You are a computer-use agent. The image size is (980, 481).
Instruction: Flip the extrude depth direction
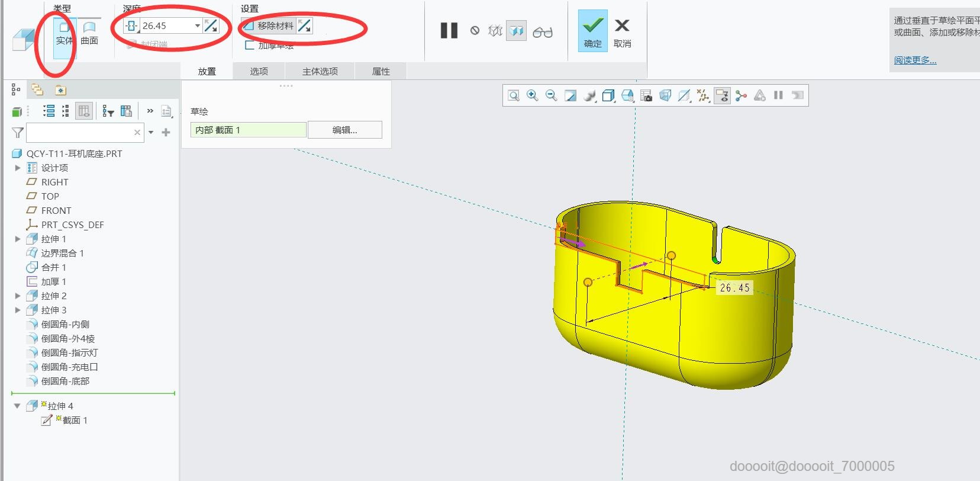(211, 26)
